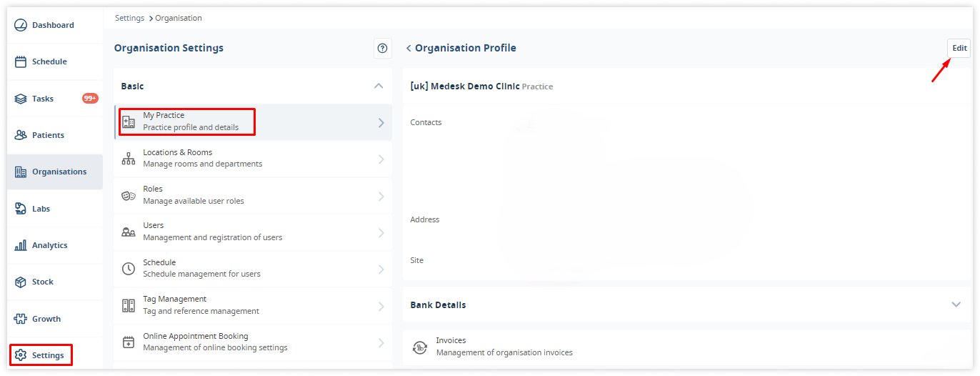Click 'Management of online booking settings' text
Screen dimensions: 980x376
tap(215, 347)
